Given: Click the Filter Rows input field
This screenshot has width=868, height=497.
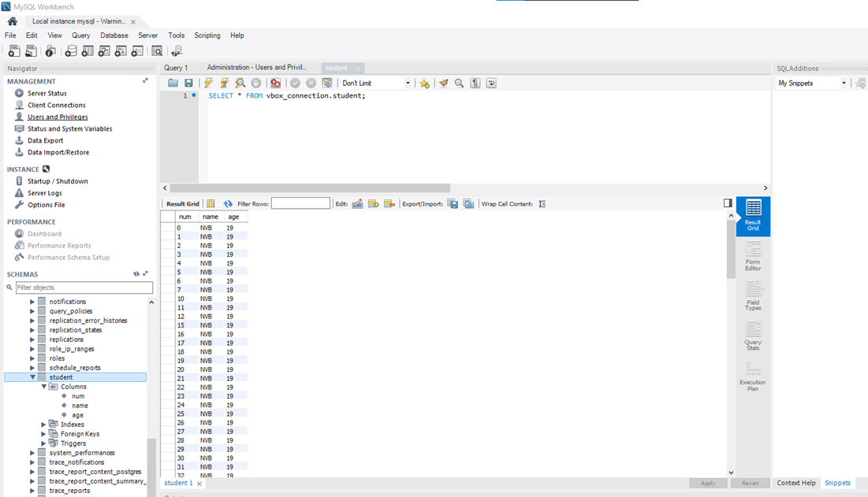Looking at the screenshot, I should tap(300, 204).
